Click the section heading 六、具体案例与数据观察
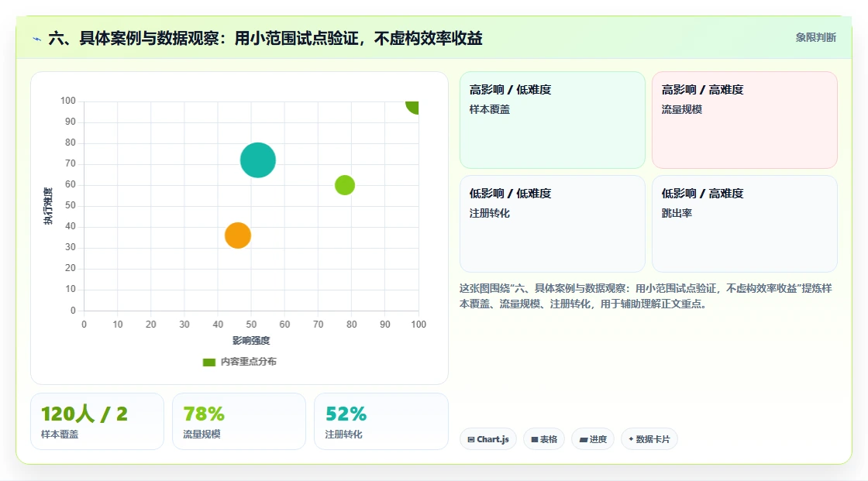The height and width of the screenshot is (481, 868). (x=265, y=38)
